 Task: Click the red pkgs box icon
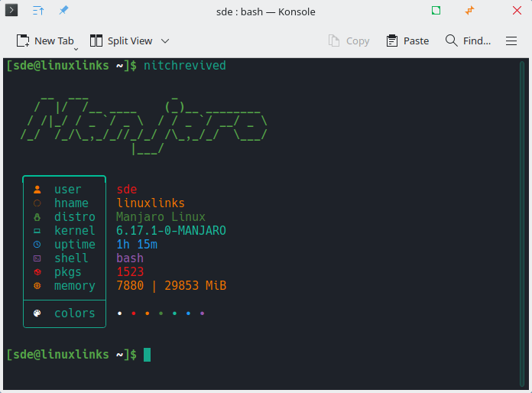pyautogui.click(x=37, y=272)
